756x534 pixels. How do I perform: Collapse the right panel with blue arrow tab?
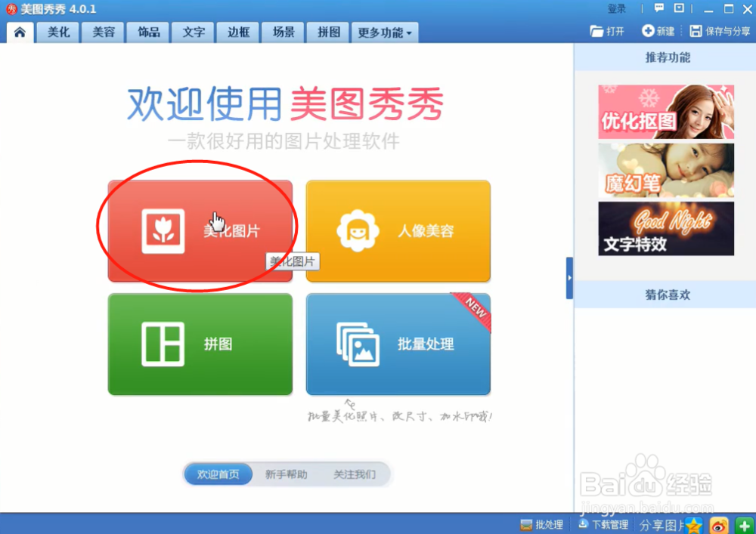coord(570,278)
